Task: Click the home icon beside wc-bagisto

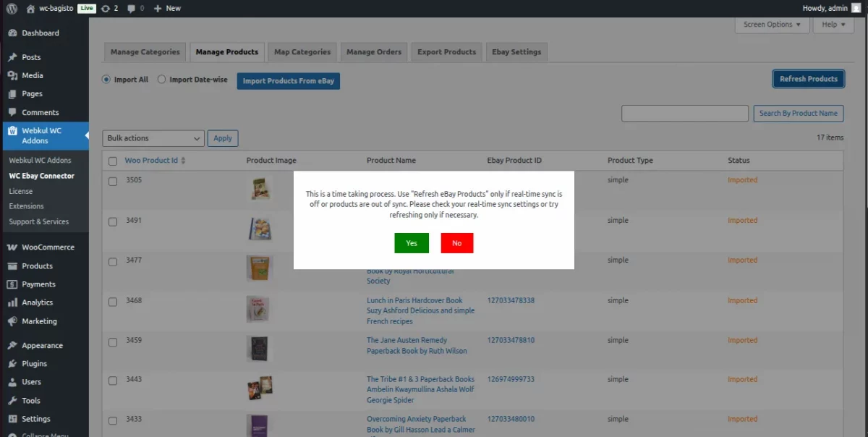Action: point(30,8)
